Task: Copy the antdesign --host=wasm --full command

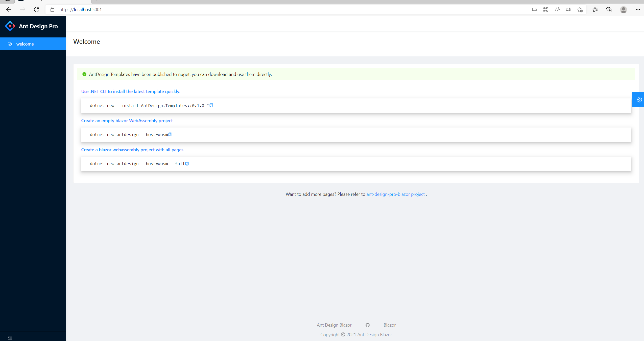Action: click(x=187, y=164)
